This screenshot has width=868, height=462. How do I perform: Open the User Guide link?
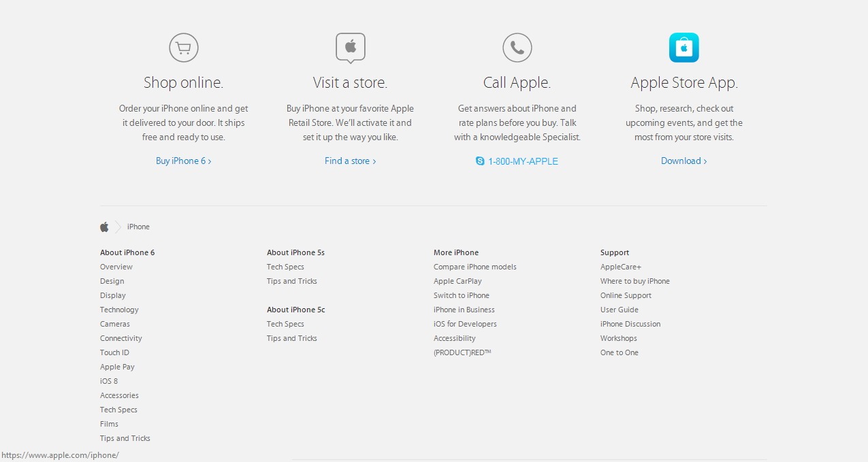[620, 310]
